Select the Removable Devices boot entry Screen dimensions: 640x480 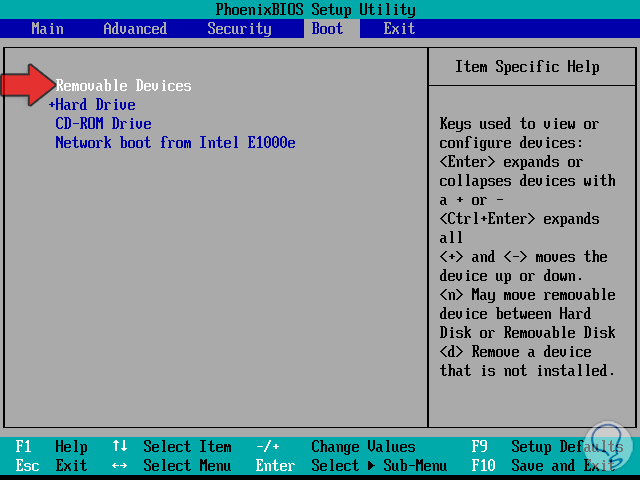point(123,86)
